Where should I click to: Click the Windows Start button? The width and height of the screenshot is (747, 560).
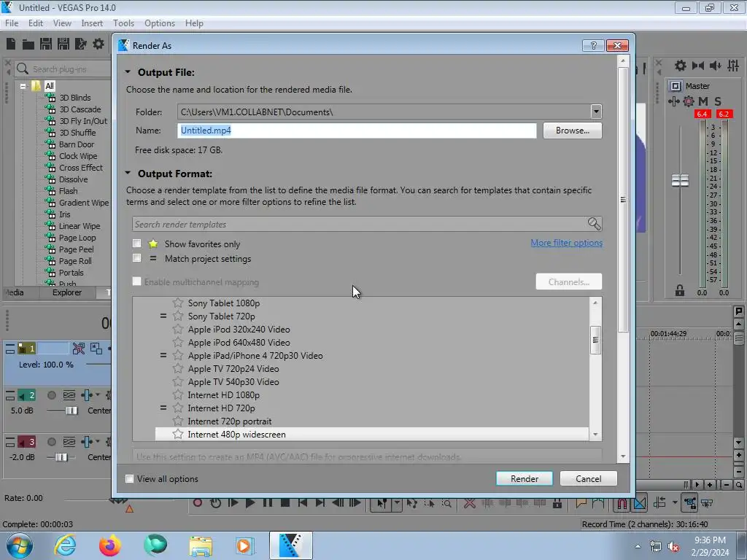coord(19,545)
